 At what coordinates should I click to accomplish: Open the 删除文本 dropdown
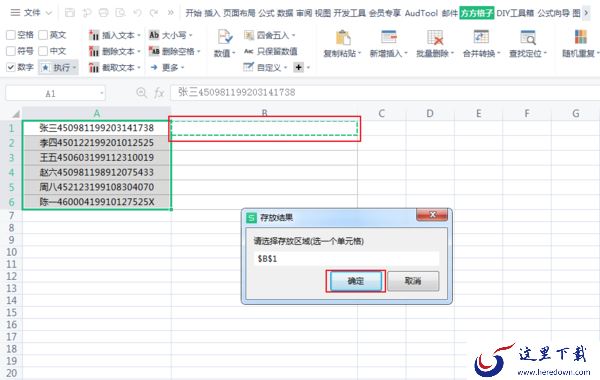pos(115,51)
